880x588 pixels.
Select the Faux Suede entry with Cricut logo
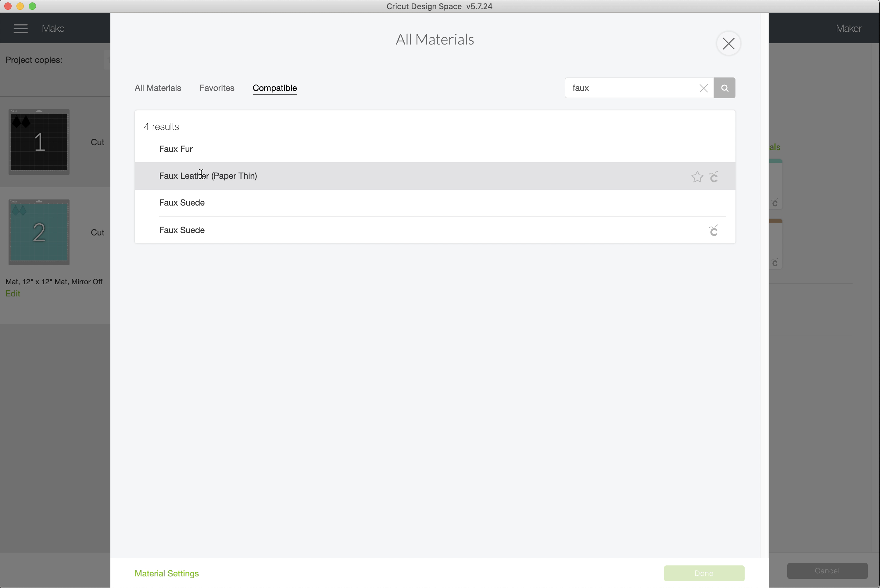tap(435, 230)
